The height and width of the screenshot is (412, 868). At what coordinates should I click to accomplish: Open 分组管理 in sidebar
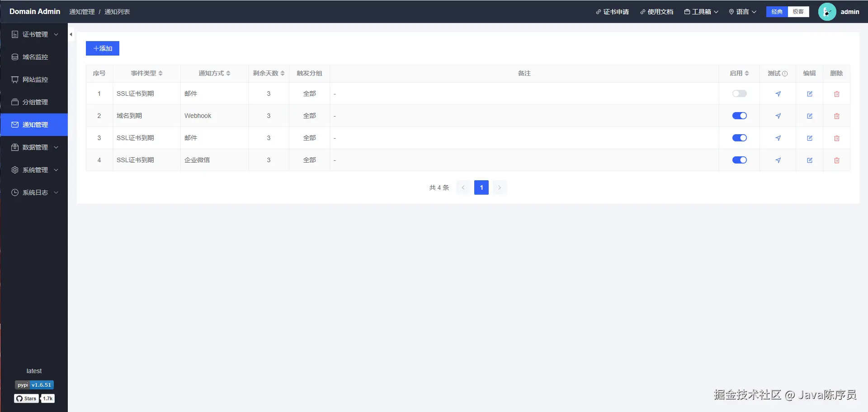pyautogui.click(x=34, y=102)
